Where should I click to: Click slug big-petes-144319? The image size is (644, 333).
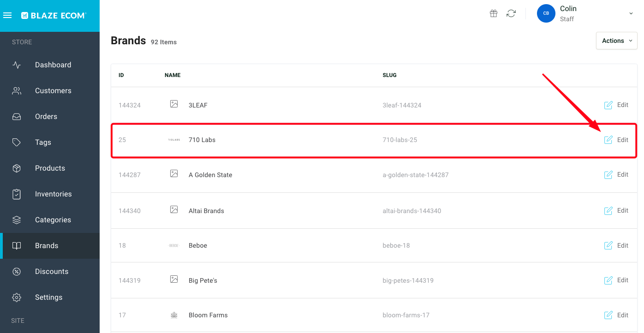[408, 280]
